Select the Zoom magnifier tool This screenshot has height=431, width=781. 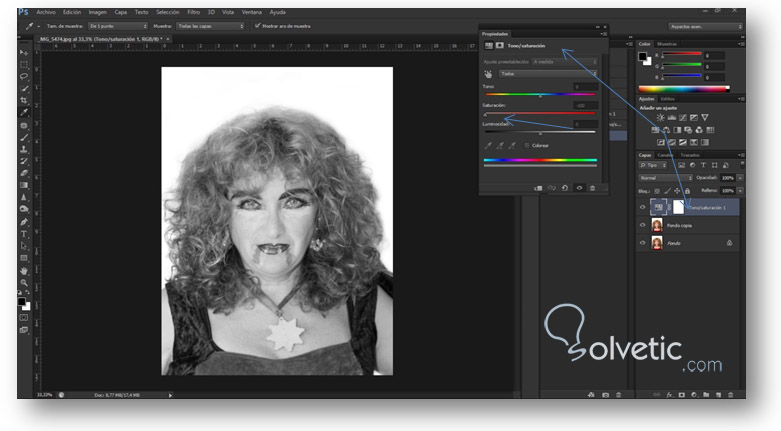click(24, 283)
